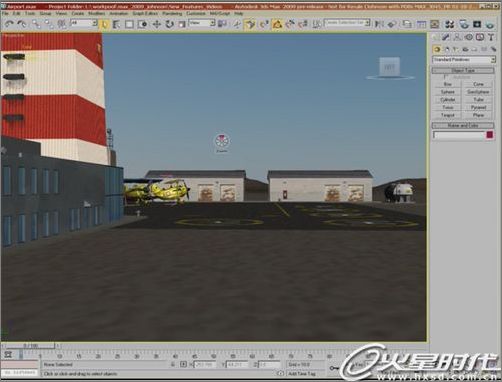Open Render Setup teapot icon
The width and height of the screenshot is (502, 382).
tap(464, 24)
